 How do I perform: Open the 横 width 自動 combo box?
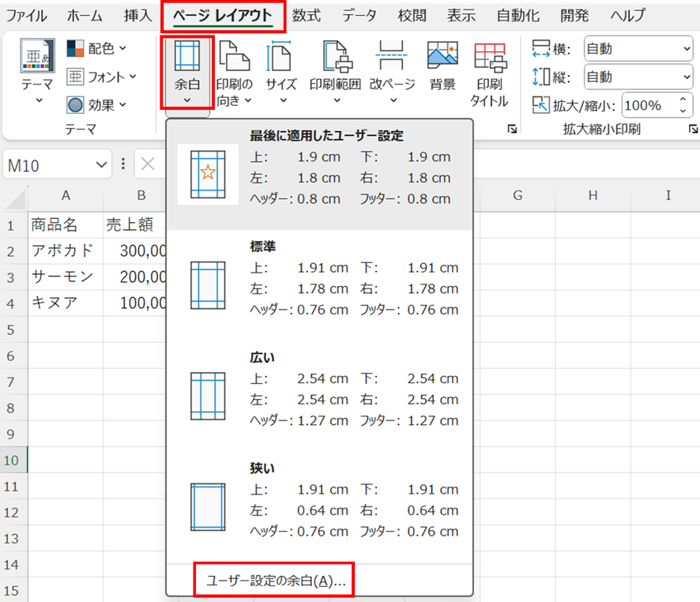point(638,49)
